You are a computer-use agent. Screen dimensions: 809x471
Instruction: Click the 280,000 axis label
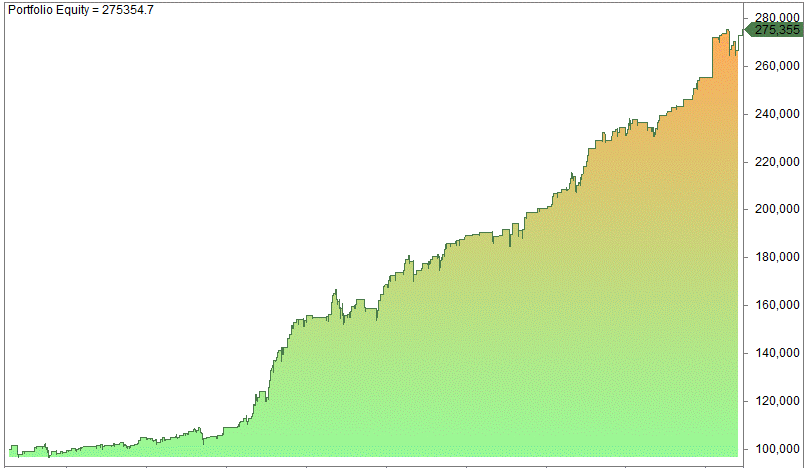(777, 18)
